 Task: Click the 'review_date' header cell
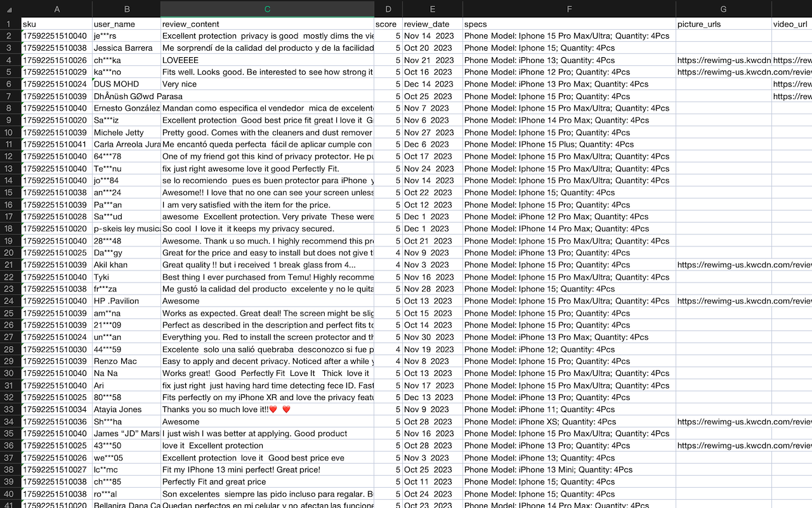pos(433,24)
